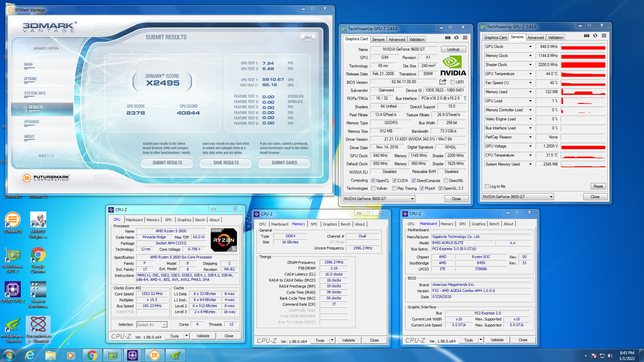
Task: Click the HELP button in 3DMark Vantage
Action: click(x=308, y=37)
